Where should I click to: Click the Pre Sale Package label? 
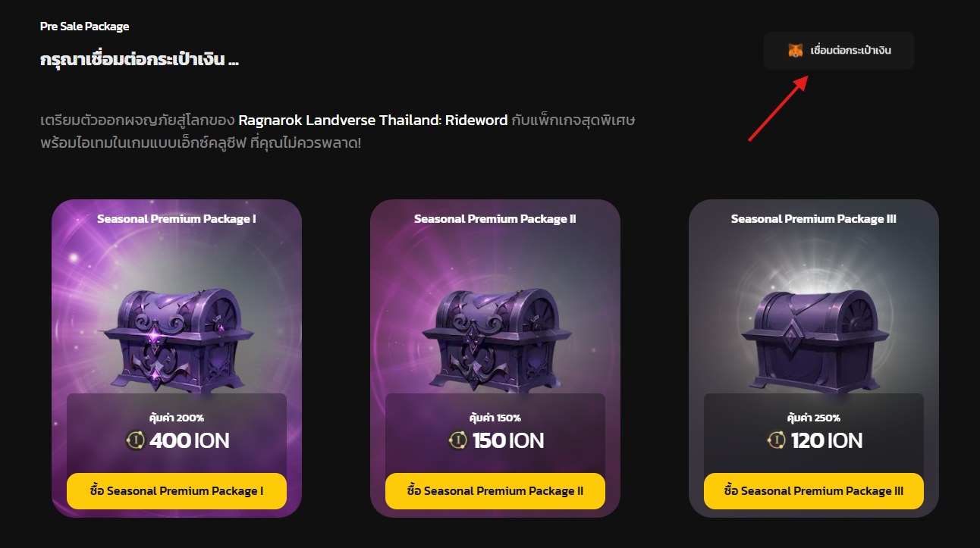point(85,27)
